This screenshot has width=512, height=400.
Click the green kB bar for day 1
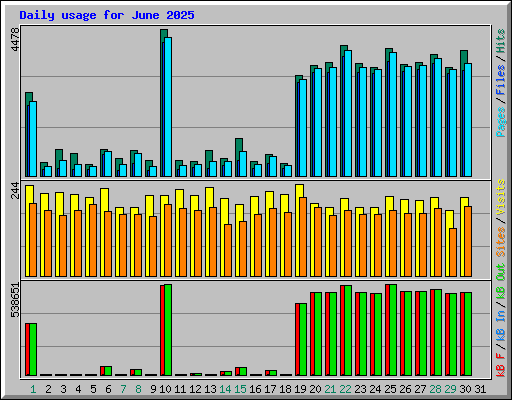click(33, 349)
